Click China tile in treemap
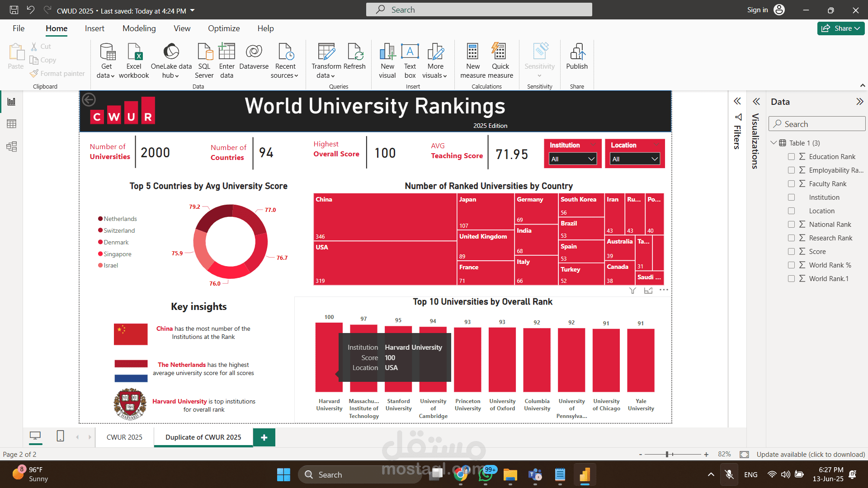Image resolution: width=868 pixels, height=488 pixels. click(x=385, y=217)
